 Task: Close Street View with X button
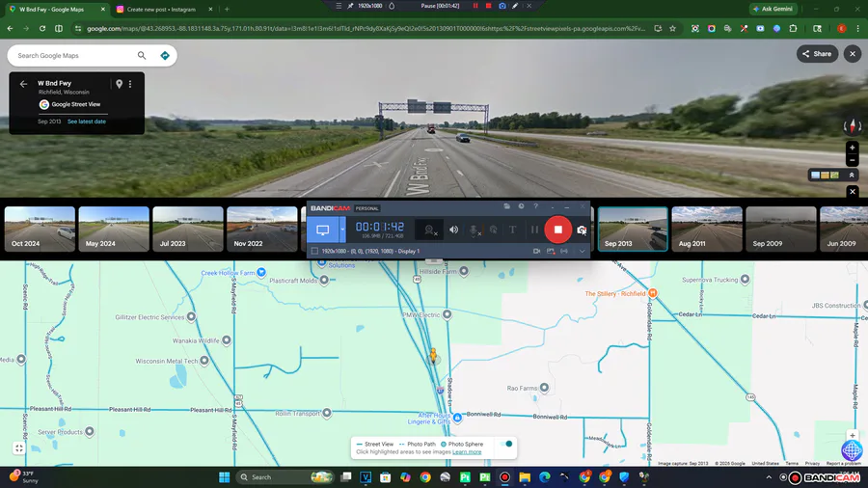(853, 54)
